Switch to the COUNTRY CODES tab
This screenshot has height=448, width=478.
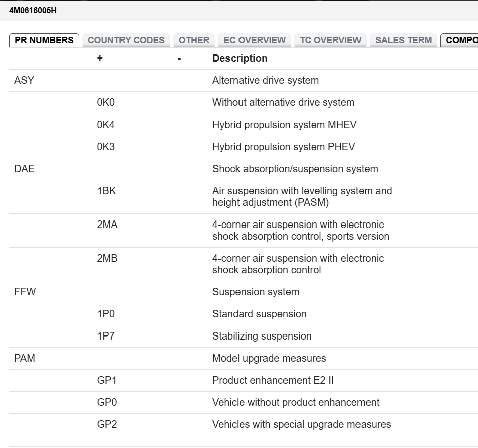point(126,40)
